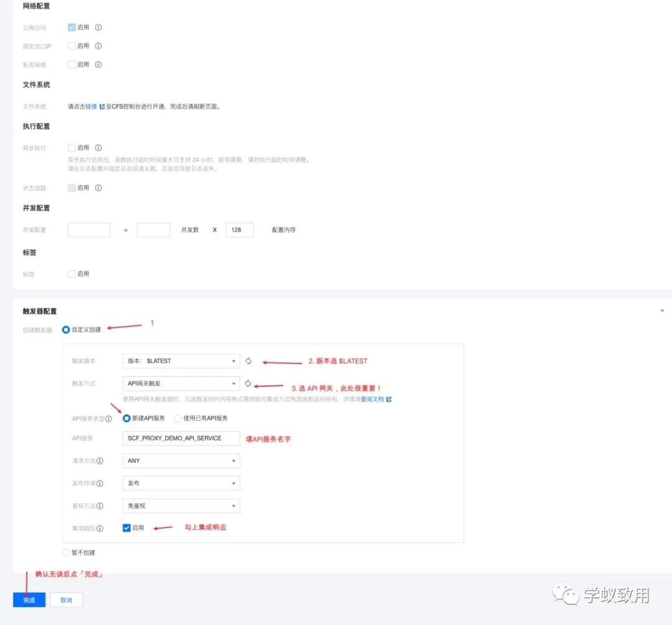
Task: Click the info icon beside 公网访问
Action: click(98, 27)
